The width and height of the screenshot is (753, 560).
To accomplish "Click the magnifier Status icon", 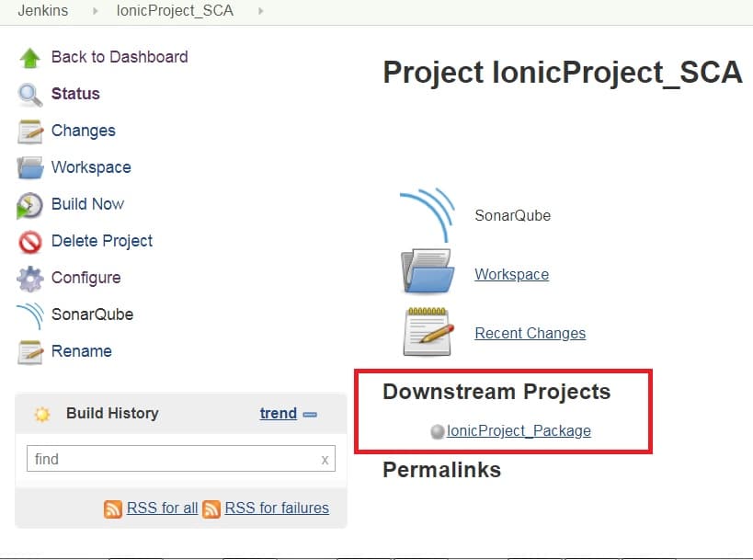I will pyautogui.click(x=29, y=95).
